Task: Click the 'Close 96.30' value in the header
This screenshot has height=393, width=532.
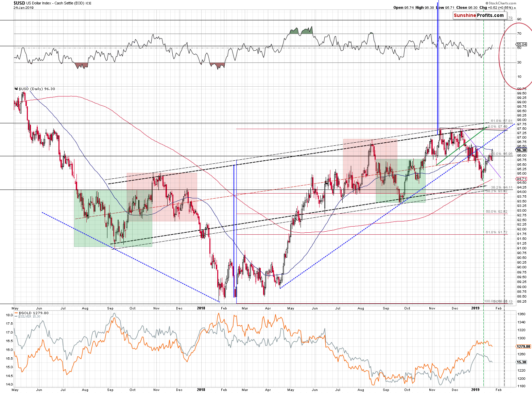Action: pyautogui.click(x=467, y=7)
